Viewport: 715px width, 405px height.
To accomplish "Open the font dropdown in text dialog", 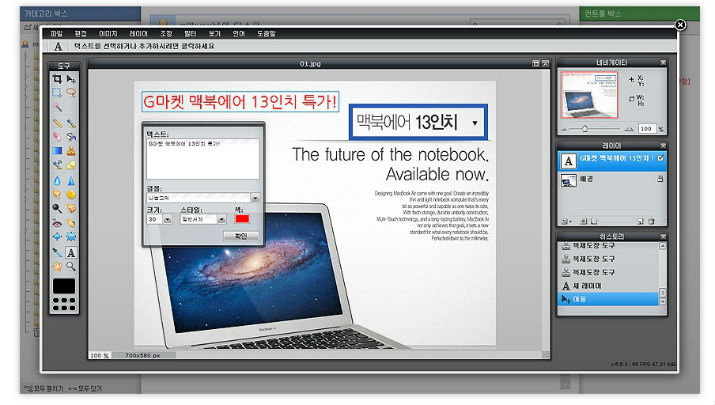I will pos(255,198).
